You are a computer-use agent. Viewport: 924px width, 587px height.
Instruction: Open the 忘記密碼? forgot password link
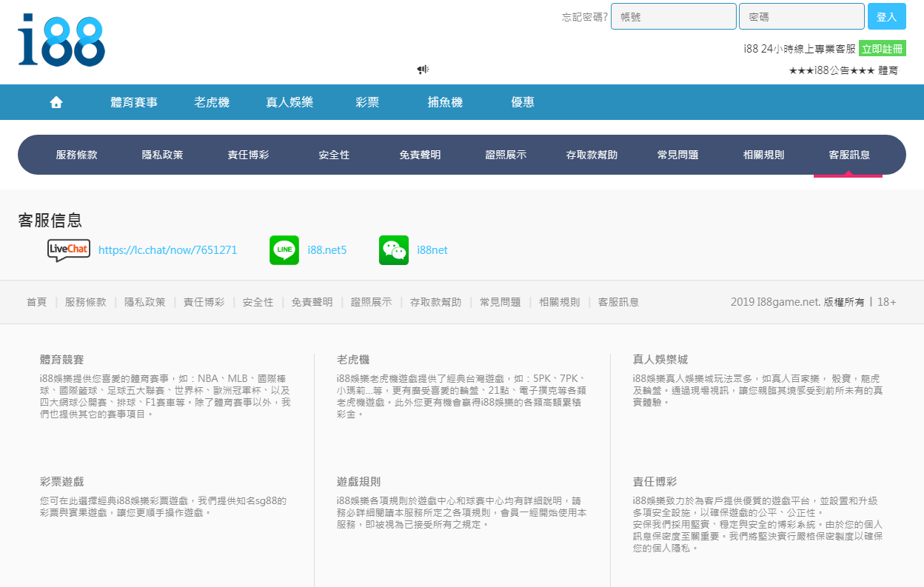[x=584, y=17]
